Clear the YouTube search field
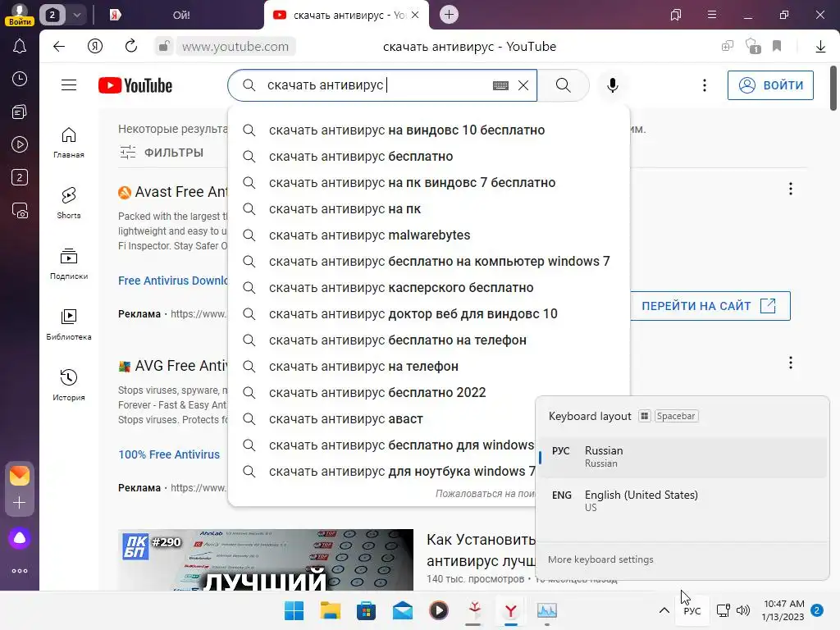 tap(523, 85)
